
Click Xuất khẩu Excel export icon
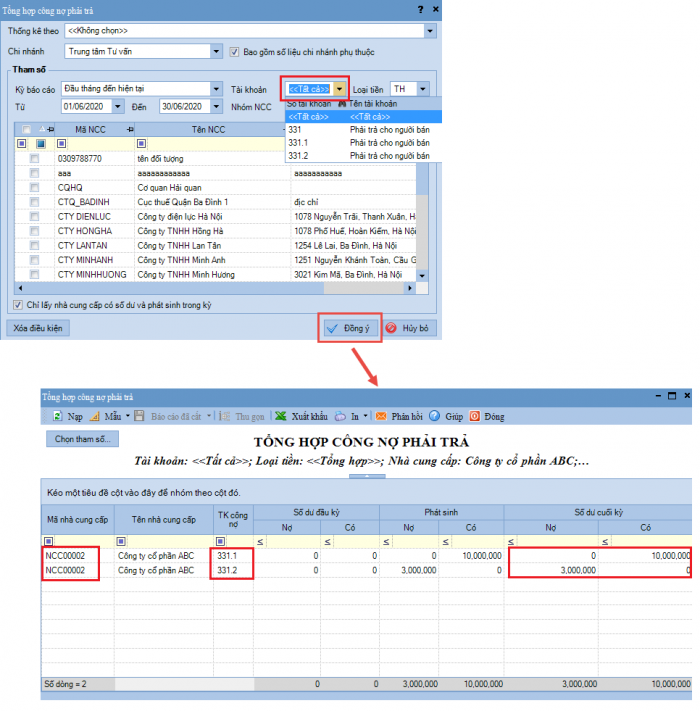(282, 416)
